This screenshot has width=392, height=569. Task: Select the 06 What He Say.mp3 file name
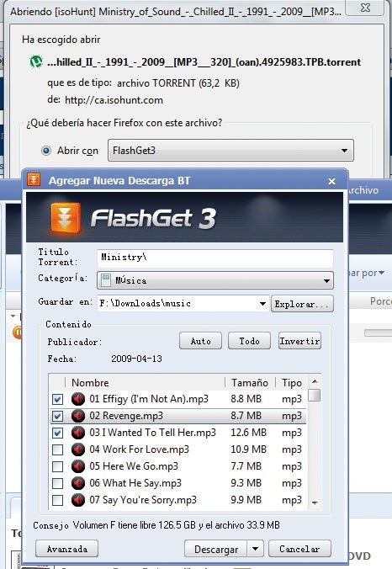135,483
